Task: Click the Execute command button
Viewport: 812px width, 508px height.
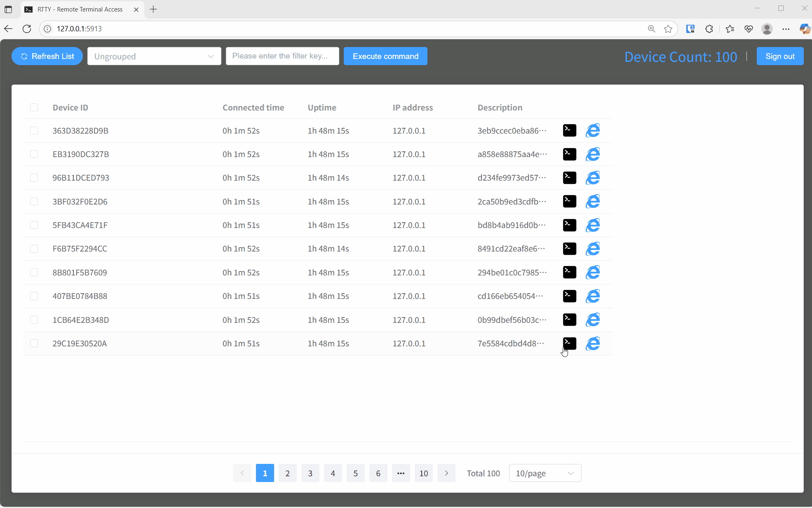Action: (x=385, y=56)
